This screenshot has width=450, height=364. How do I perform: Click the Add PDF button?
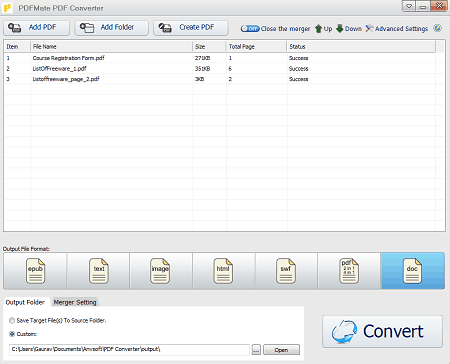click(36, 28)
